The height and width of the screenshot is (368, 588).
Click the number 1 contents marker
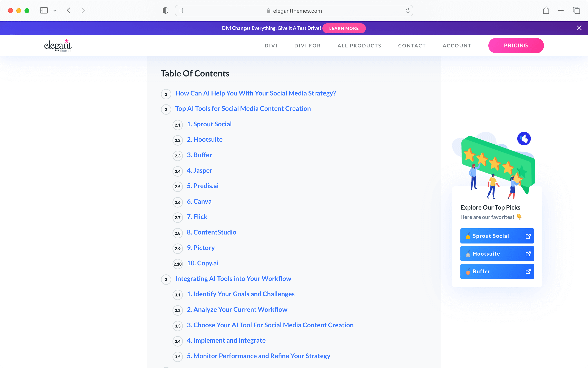click(166, 94)
